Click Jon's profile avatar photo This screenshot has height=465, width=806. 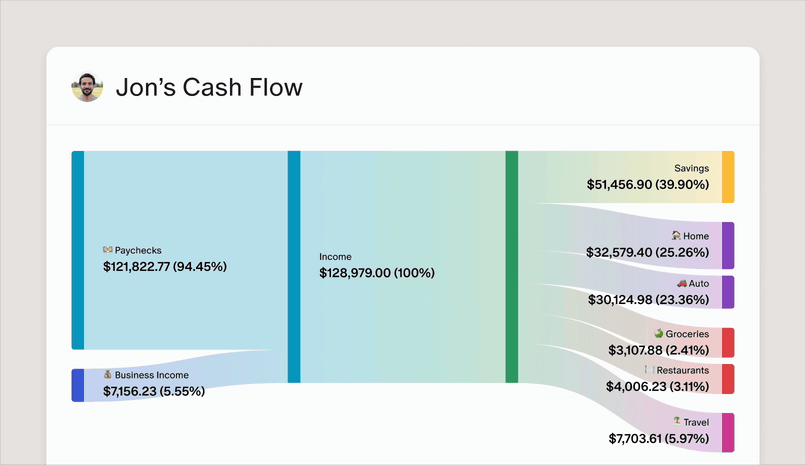(x=87, y=87)
